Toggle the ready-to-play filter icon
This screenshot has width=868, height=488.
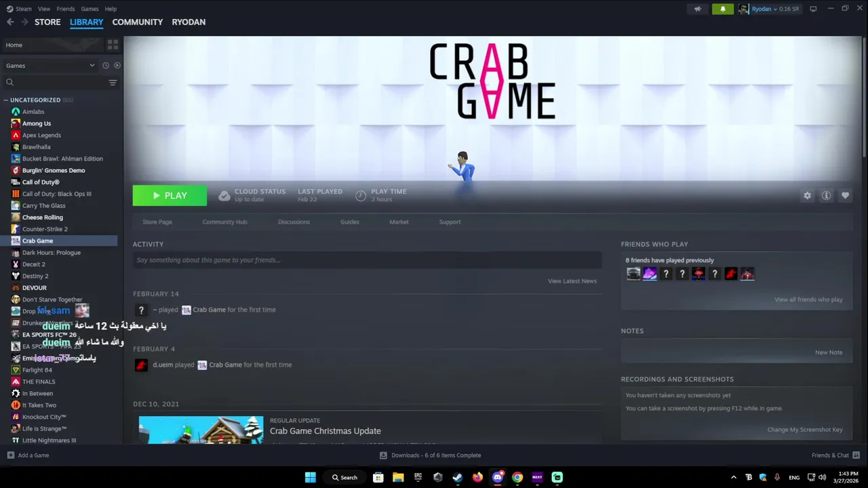(117, 66)
